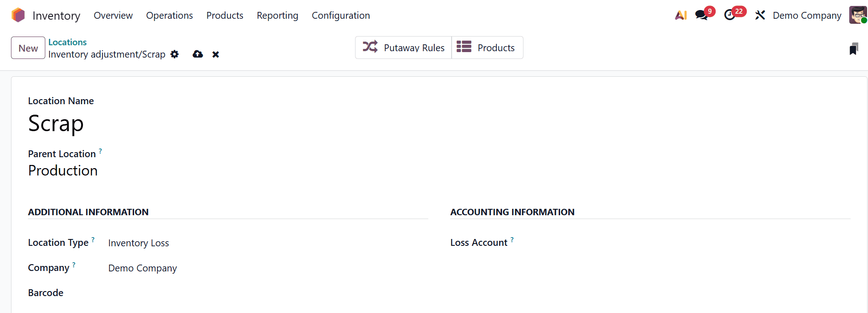Return to Locations via breadcrumb link
Image resolution: width=868 pixels, height=313 pixels.
[x=67, y=42]
